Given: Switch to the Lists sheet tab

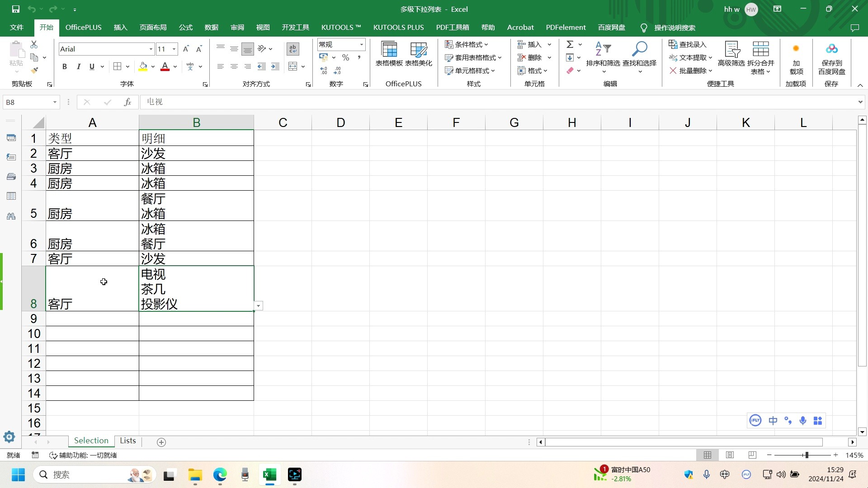Looking at the screenshot, I should tap(127, 441).
